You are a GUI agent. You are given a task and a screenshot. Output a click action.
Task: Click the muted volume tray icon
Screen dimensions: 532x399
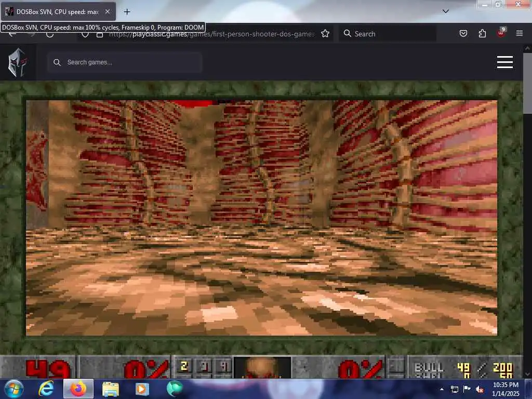[480, 390]
